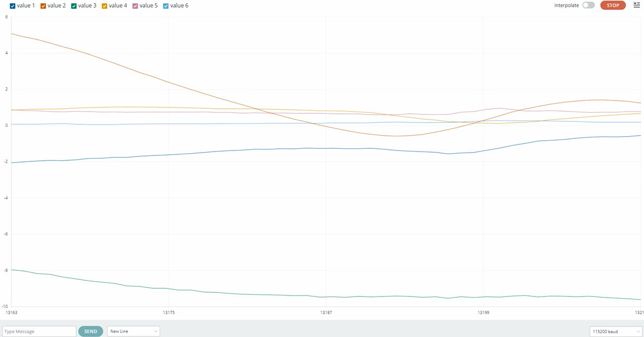Screen dimensions: 644x337
Task: Toggle the value 3 checkbox off
Action: 74,5
